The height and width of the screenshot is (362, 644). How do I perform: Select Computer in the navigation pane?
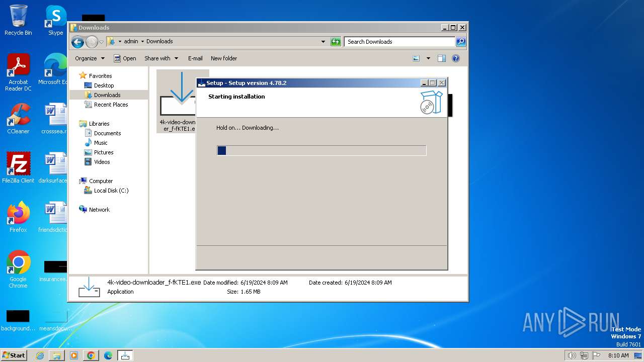pos(101,181)
